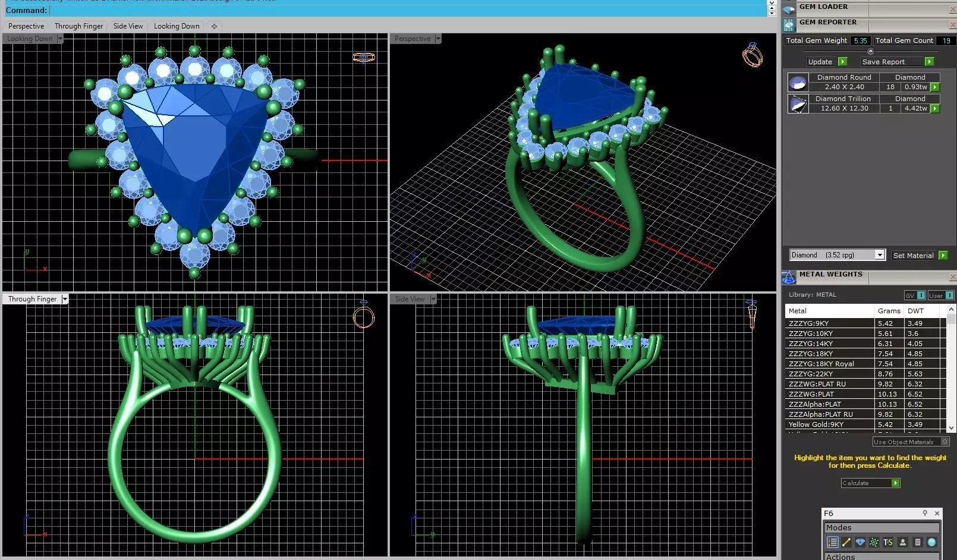Open Looking Down viewport title dropdown
Viewport: 957px width, 560px height.
60,39
